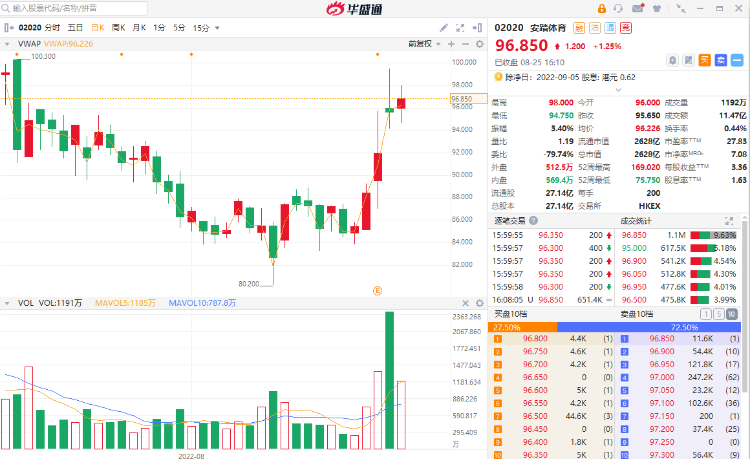Open the skin theme shirt icon
Viewport: 750px width, 459px height.
point(657,9)
